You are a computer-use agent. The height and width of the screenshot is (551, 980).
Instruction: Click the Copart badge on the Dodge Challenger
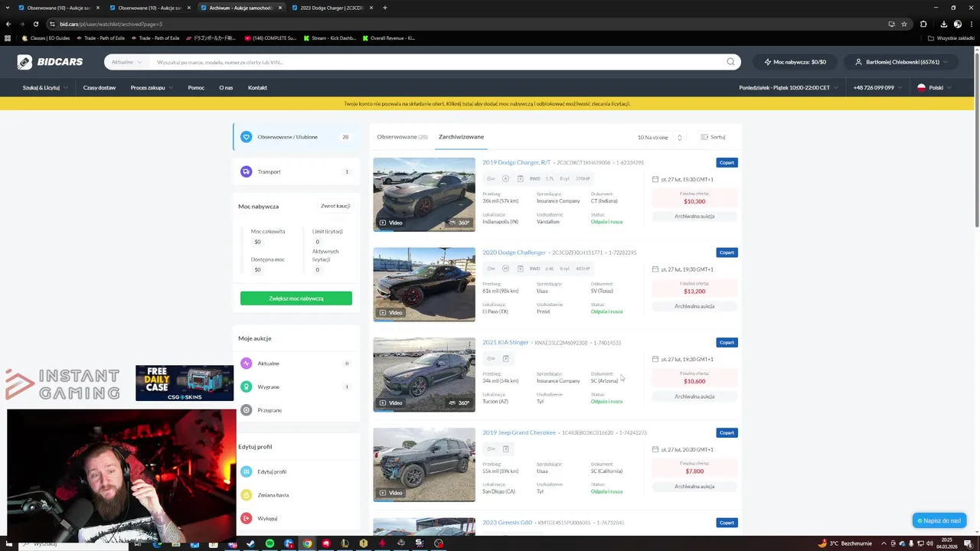coord(727,253)
